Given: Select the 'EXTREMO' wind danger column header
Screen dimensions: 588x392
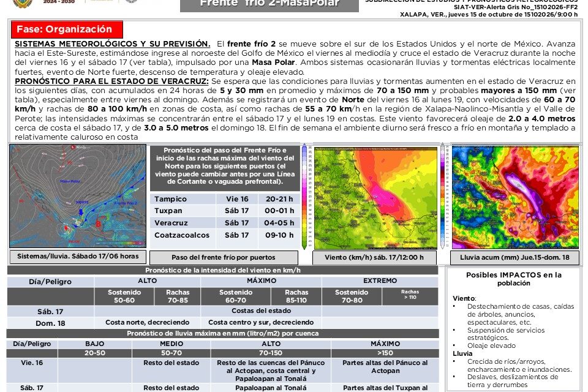Looking at the screenshot, I should point(380,281).
